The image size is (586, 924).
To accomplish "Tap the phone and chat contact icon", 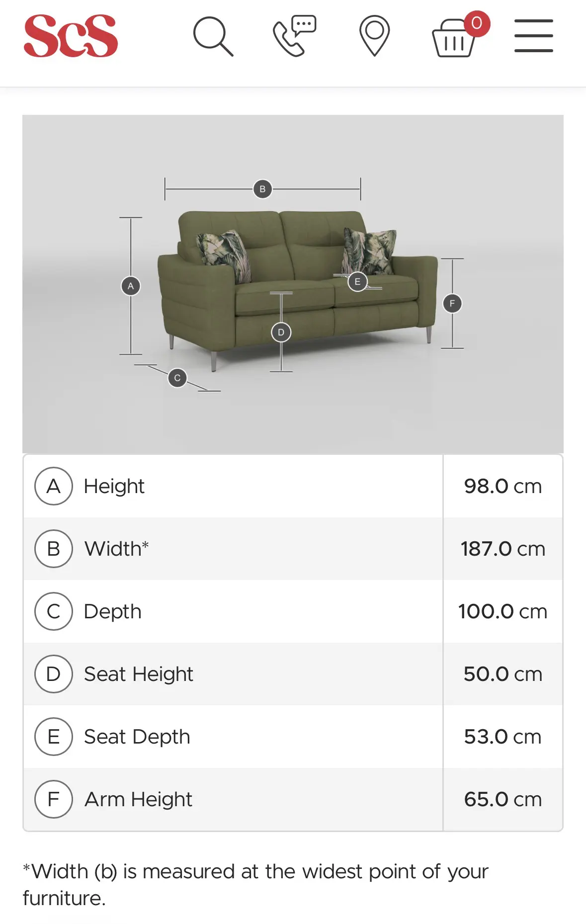I will click(x=294, y=36).
